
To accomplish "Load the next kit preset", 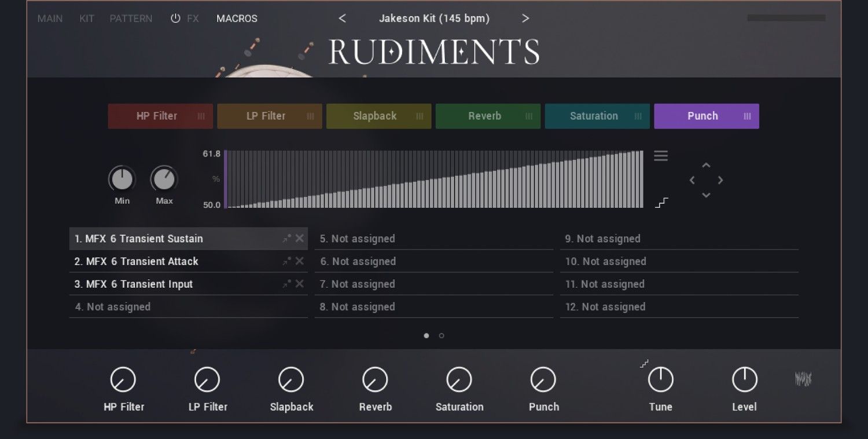I will (x=525, y=18).
